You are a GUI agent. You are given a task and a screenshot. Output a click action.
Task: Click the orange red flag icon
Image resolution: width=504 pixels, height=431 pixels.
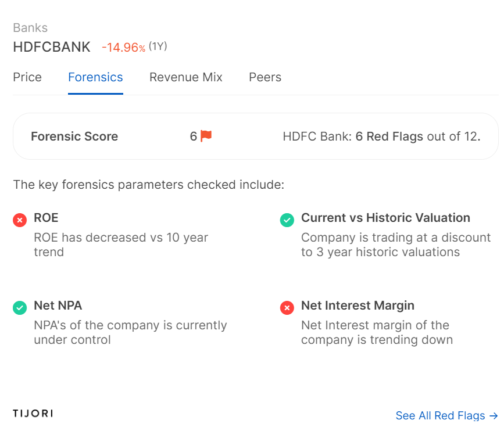point(206,136)
